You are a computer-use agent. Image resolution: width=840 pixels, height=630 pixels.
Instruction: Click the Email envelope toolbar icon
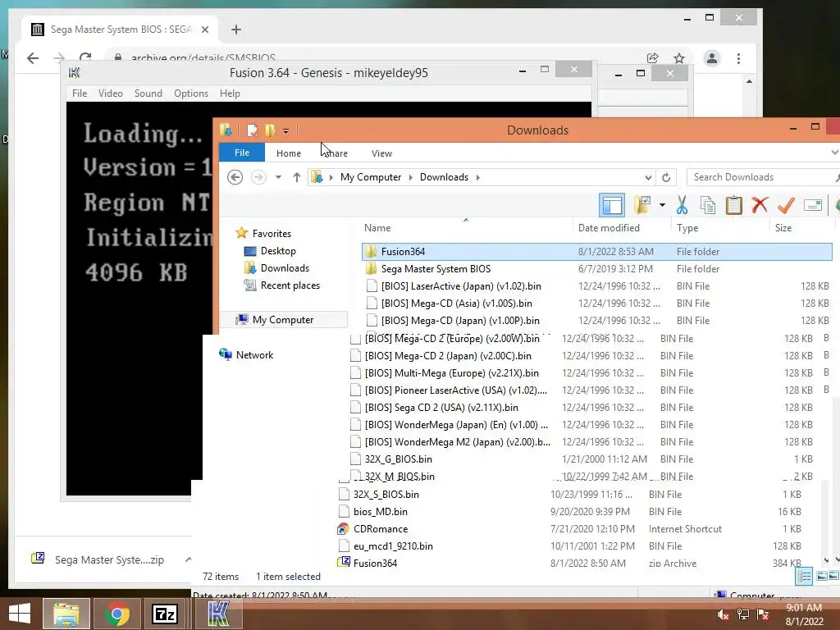pyautogui.click(x=813, y=205)
